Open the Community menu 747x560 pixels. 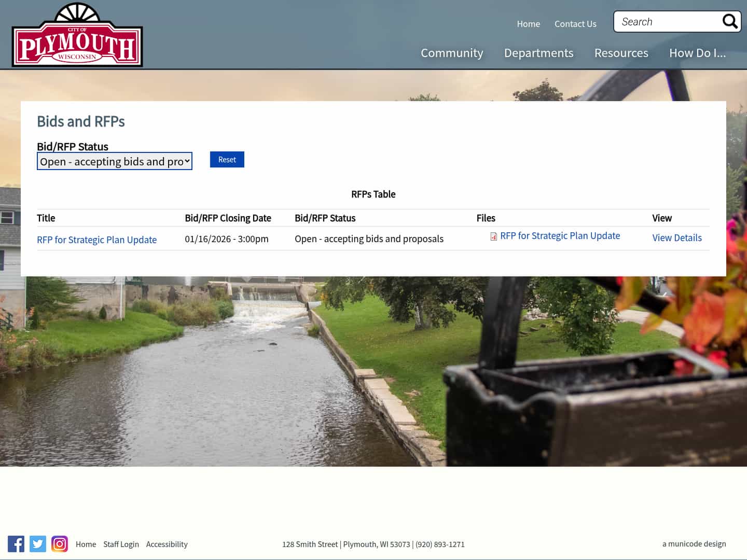pos(452,53)
